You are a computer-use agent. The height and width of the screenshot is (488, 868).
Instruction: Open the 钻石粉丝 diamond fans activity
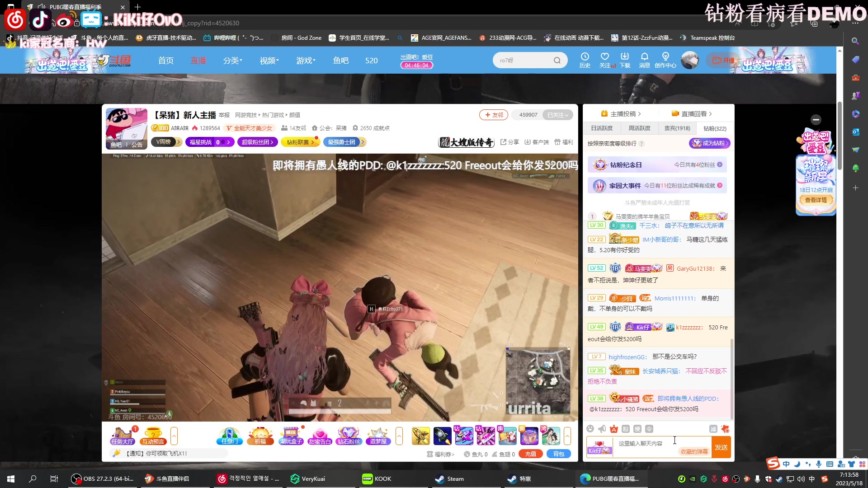click(349, 436)
